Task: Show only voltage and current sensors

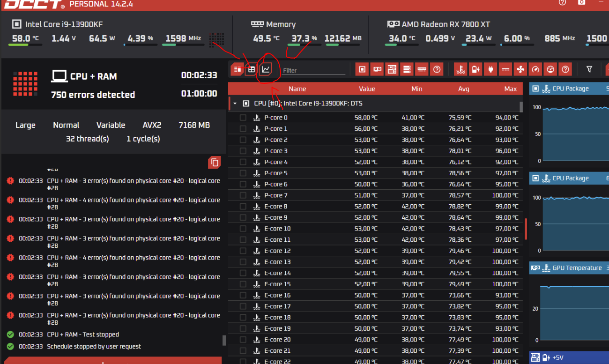Action: coord(505,69)
